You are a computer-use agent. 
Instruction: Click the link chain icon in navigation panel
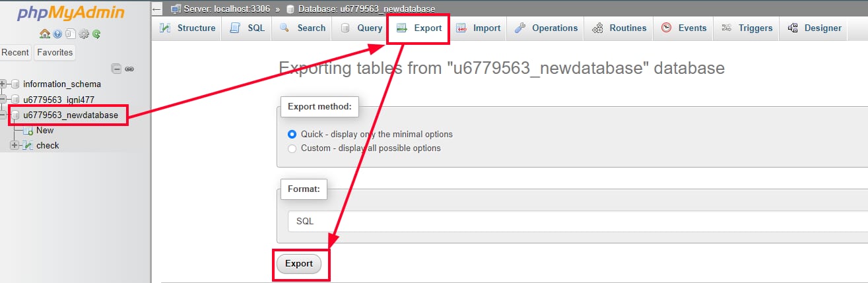(x=129, y=69)
